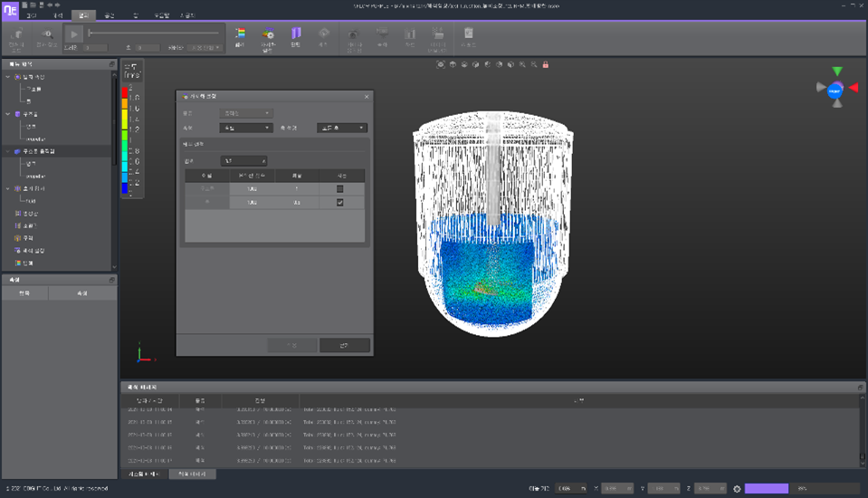The image size is (868, 498).
Task: Open the colorful particle display settings icon
Action: [268, 34]
